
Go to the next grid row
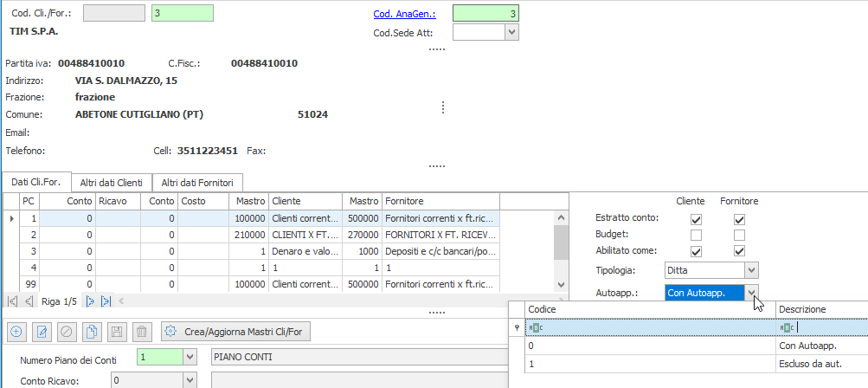click(x=90, y=301)
